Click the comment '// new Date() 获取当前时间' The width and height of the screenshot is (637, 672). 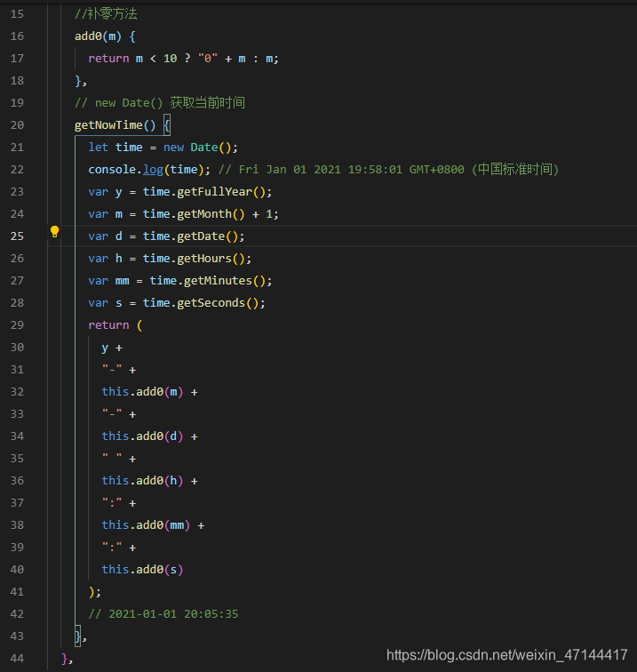point(160,103)
